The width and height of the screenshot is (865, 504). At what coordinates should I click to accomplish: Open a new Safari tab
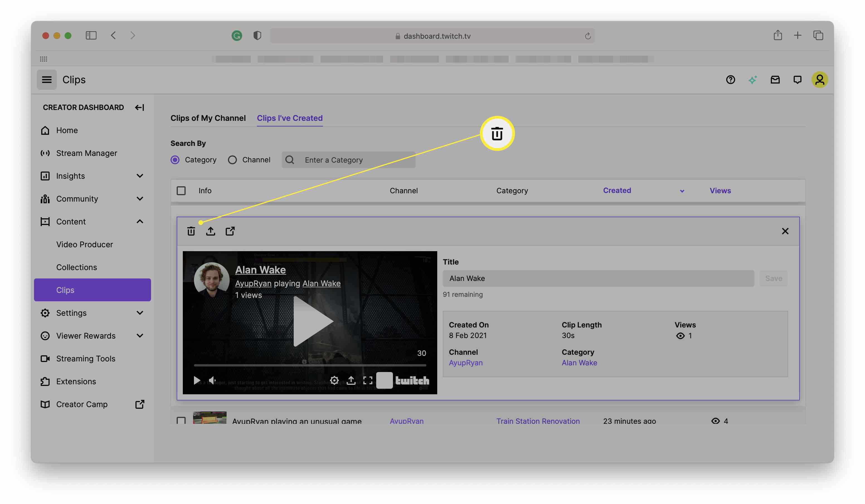click(x=797, y=35)
